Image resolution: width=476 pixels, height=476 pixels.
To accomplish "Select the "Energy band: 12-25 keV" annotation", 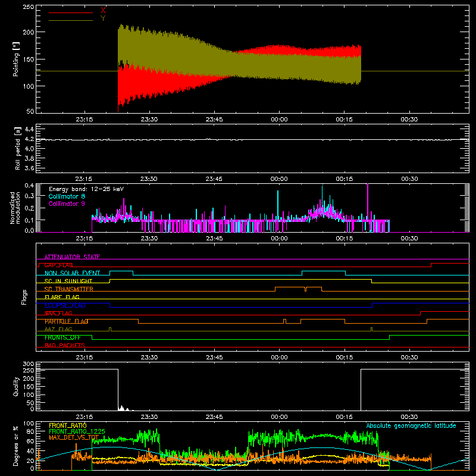I will 86,189.
